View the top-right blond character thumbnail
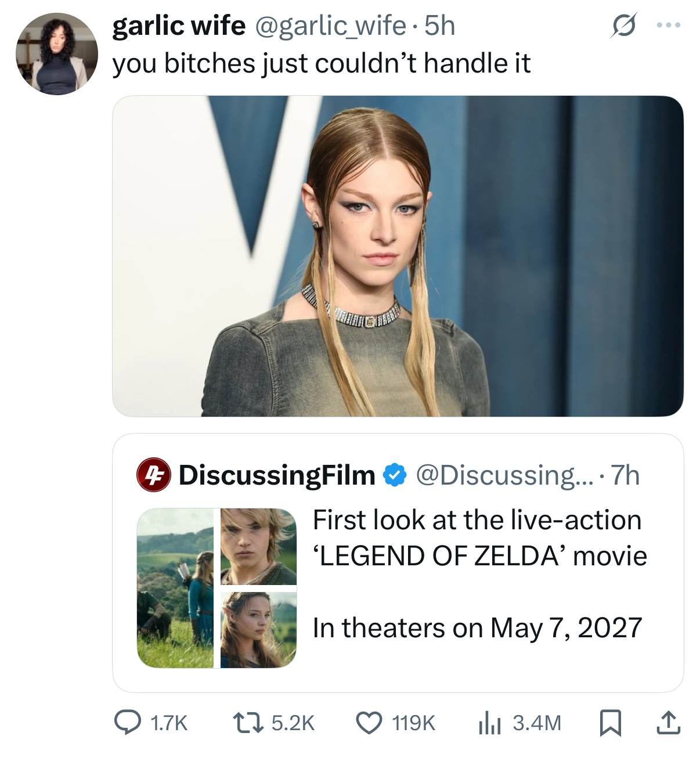700x758 pixels. [258, 546]
